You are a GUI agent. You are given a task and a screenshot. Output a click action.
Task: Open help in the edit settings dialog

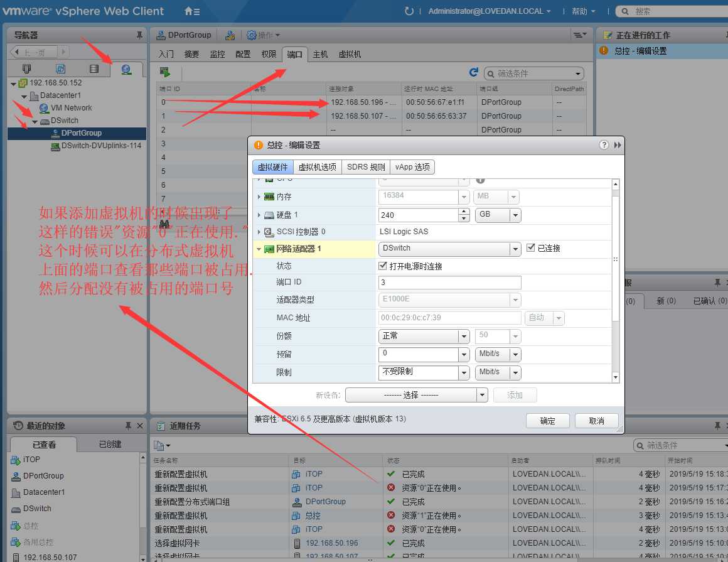[604, 145]
